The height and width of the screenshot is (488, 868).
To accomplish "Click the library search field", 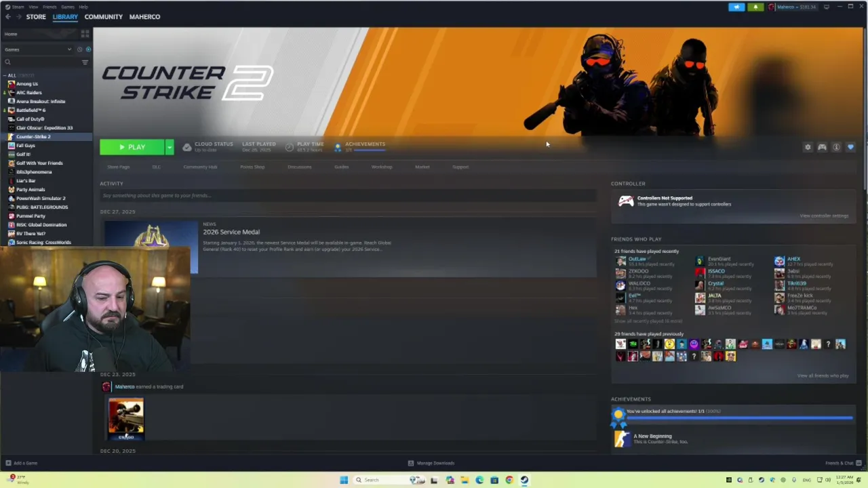I will 41,62.
